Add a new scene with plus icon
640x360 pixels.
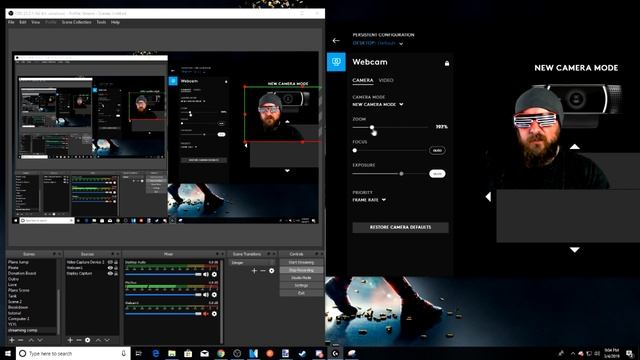(12, 340)
